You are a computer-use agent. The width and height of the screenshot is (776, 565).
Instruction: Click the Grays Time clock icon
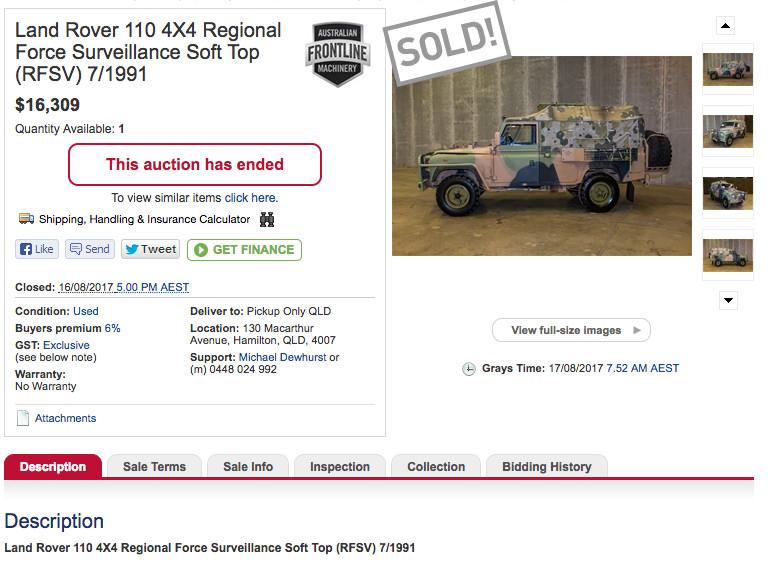[469, 369]
